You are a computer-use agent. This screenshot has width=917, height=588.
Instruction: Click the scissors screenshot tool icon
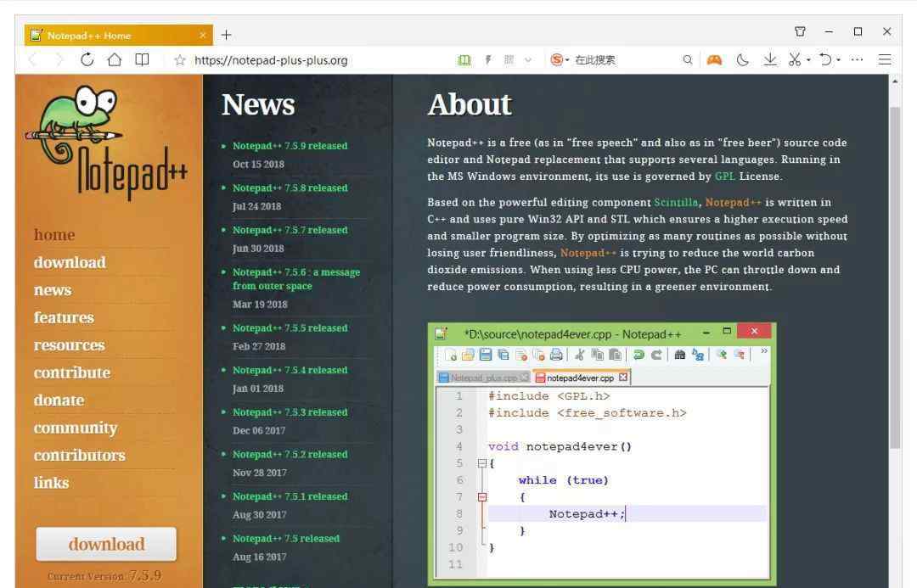coord(794,59)
